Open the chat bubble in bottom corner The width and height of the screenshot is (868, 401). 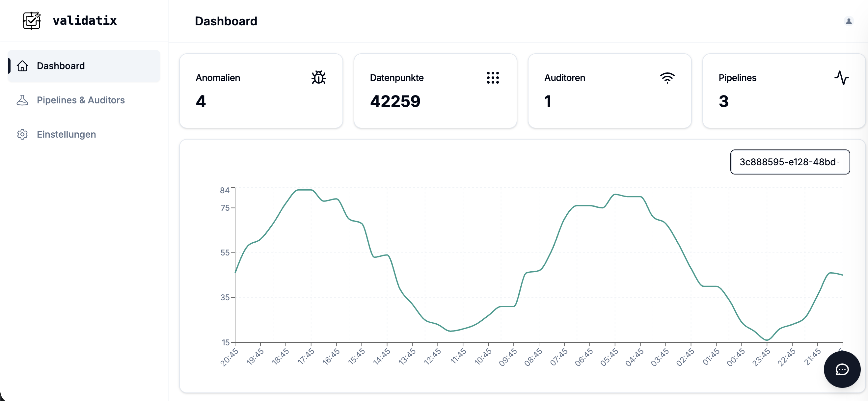pos(842,369)
